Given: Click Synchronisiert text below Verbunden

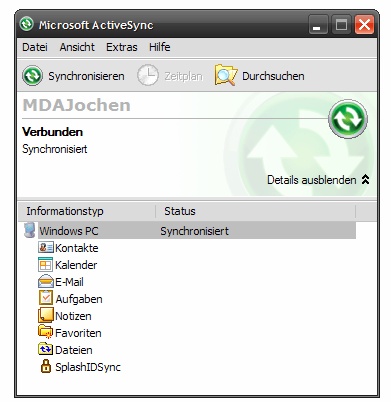Looking at the screenshot, I should [55, 149].
